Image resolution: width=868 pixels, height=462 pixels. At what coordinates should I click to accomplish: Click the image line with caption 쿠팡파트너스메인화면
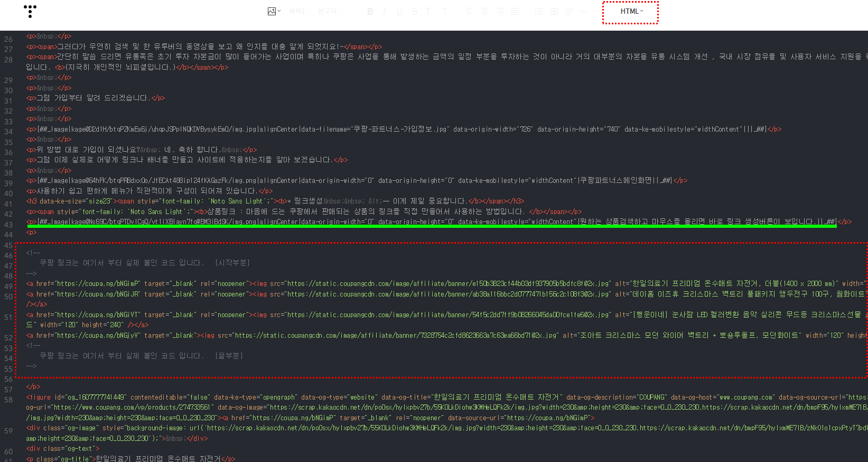point(357,180)
